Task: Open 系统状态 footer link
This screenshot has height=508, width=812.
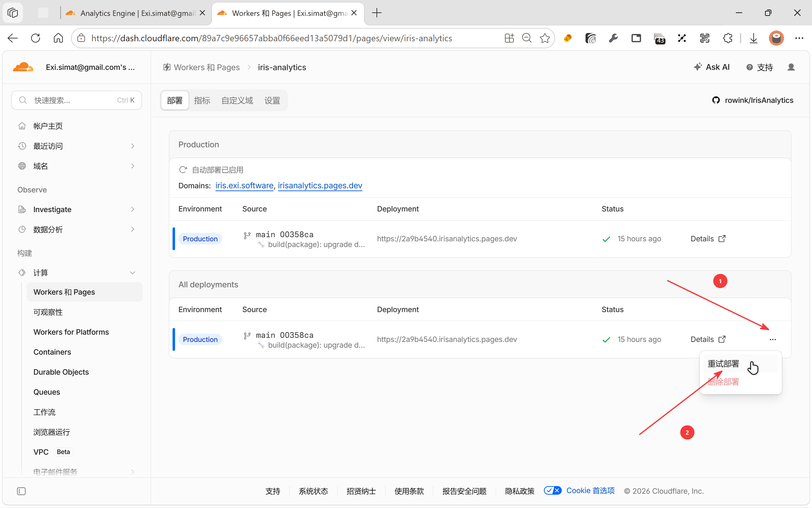Action: (313, 491)
